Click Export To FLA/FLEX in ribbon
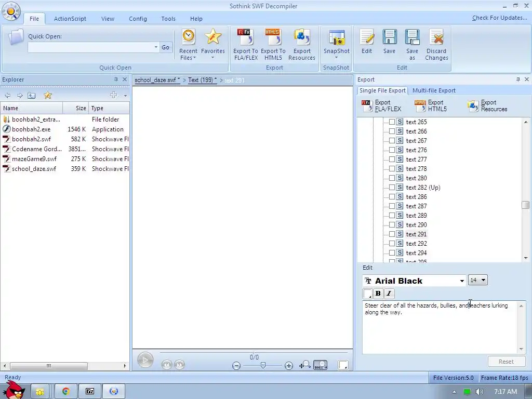Viewport: 532px width, 399px height. coord(246,45)
